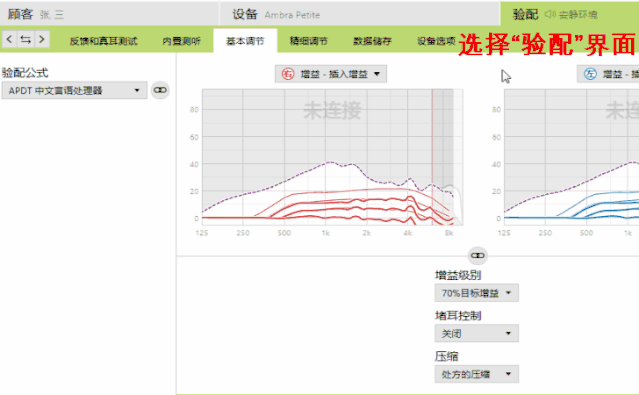
Task: Click the swap sides arrows icon
Action: click(x=26, y=40)
